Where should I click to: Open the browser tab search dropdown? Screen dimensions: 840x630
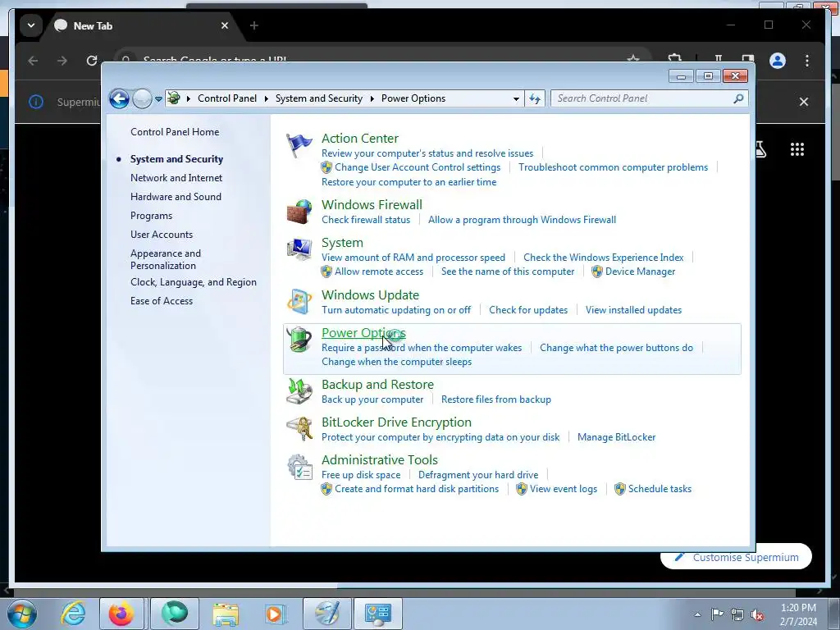pyautogui.click(x=31, y=25)
